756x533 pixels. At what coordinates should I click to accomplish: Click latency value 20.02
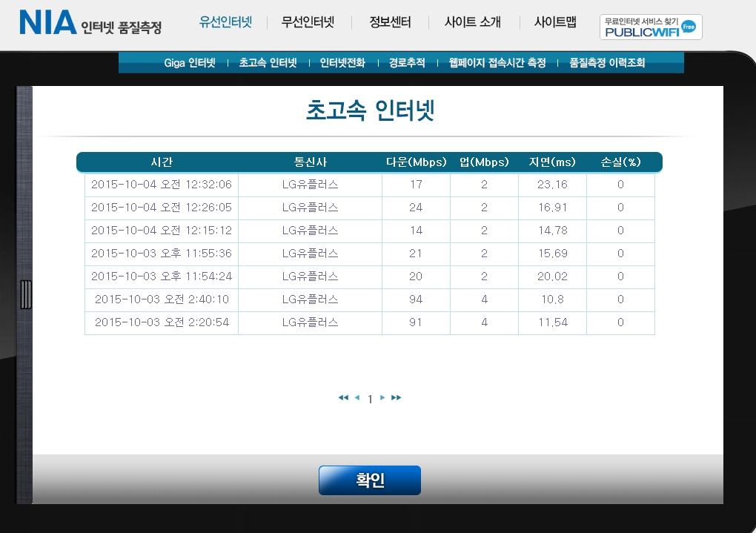552,277
